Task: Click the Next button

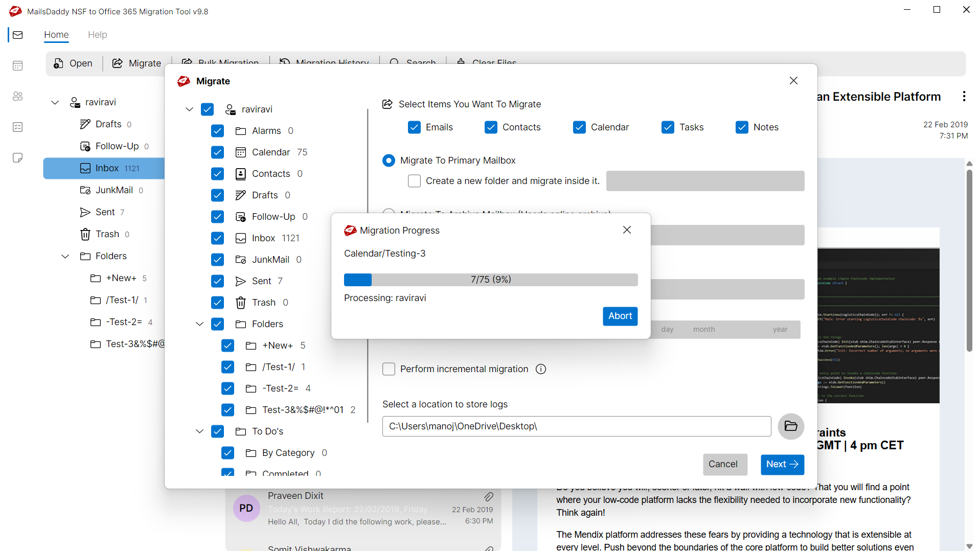Action: 782,464
